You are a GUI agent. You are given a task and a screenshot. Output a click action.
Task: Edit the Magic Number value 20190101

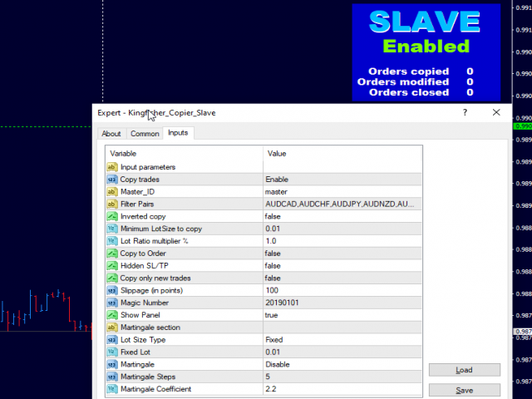342,303
